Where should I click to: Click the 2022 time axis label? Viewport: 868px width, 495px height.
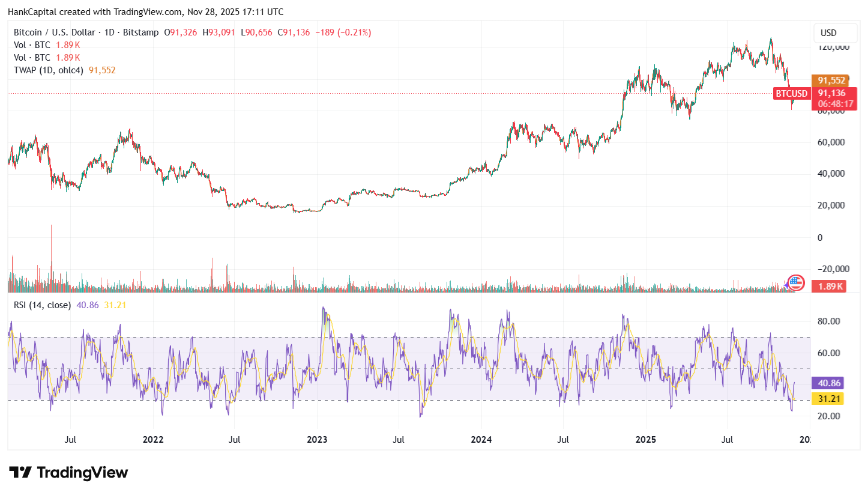tap(153, 440)
